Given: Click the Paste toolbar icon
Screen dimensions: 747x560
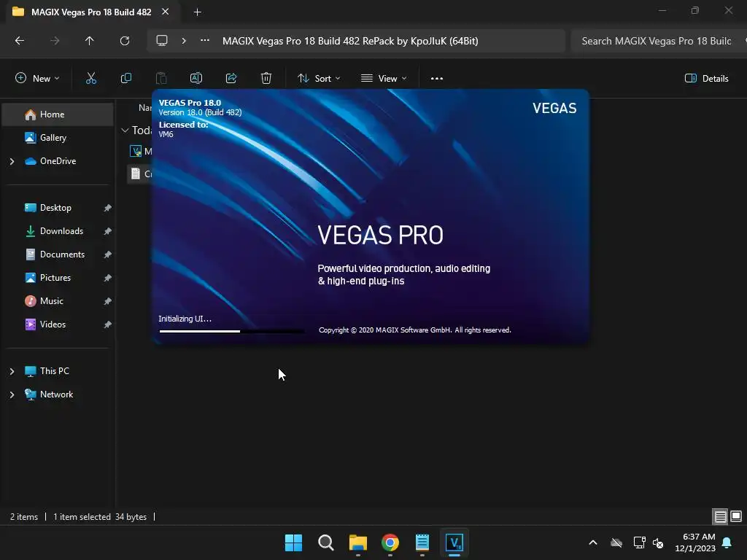Looking at the screenshot, I should [161, 78].
